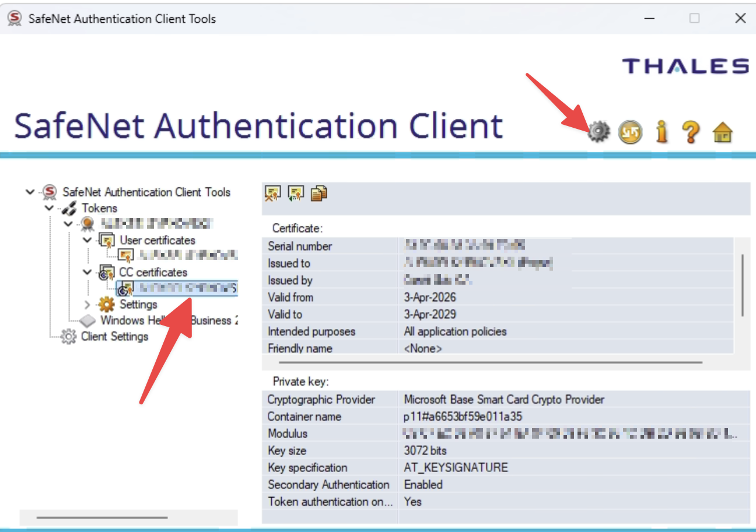Click the '<None>' friendly name value

pos(423,348)
